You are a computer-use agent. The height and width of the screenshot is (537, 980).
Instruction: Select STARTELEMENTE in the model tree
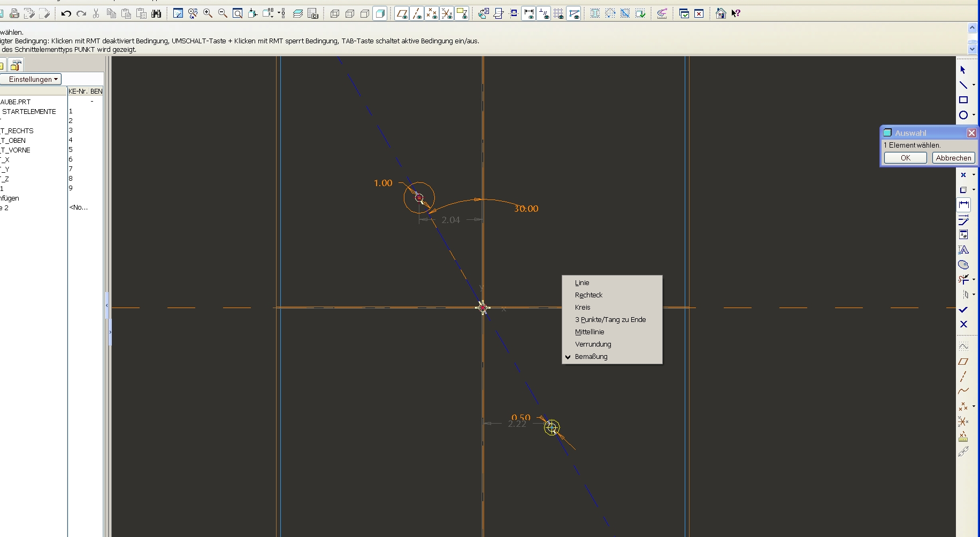[29, 111]
